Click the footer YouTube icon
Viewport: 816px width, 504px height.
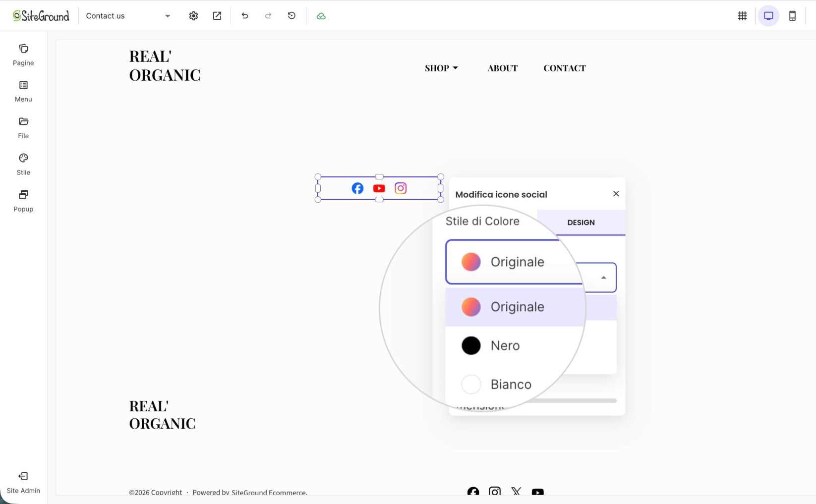(x=537, y=492)
